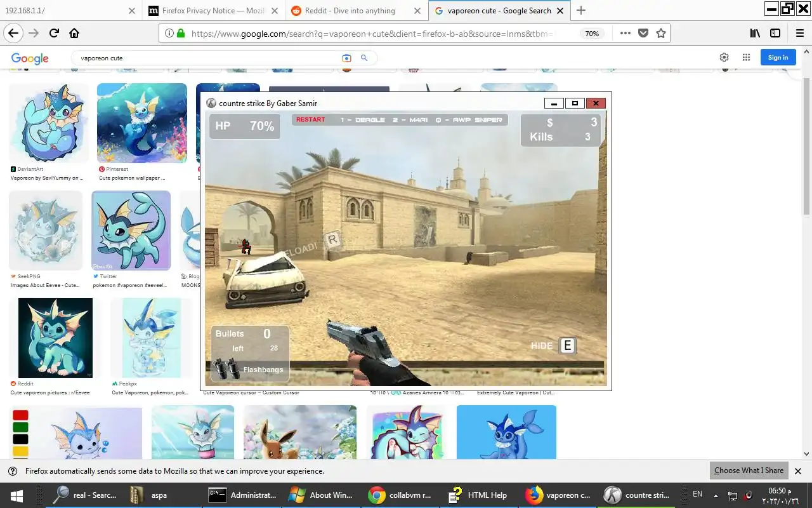Screen dimensions: 812x508
Task: Click the Pocket save icon
Action: [643, 34]
